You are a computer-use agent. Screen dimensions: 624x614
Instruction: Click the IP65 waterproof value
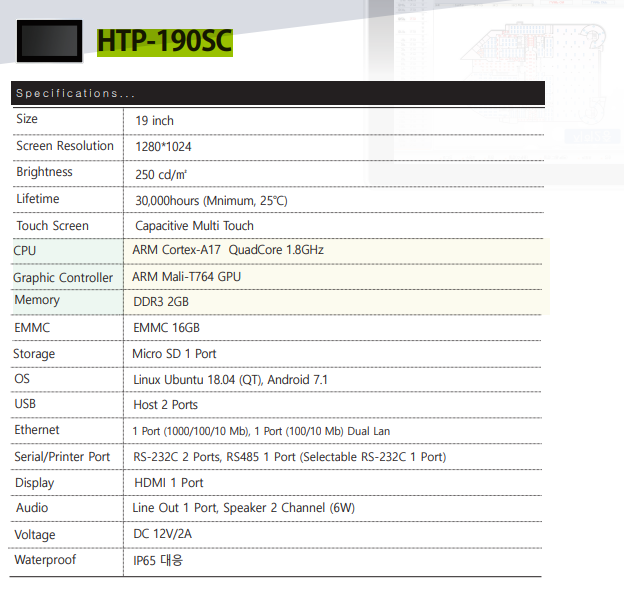(x=158, y=561)
